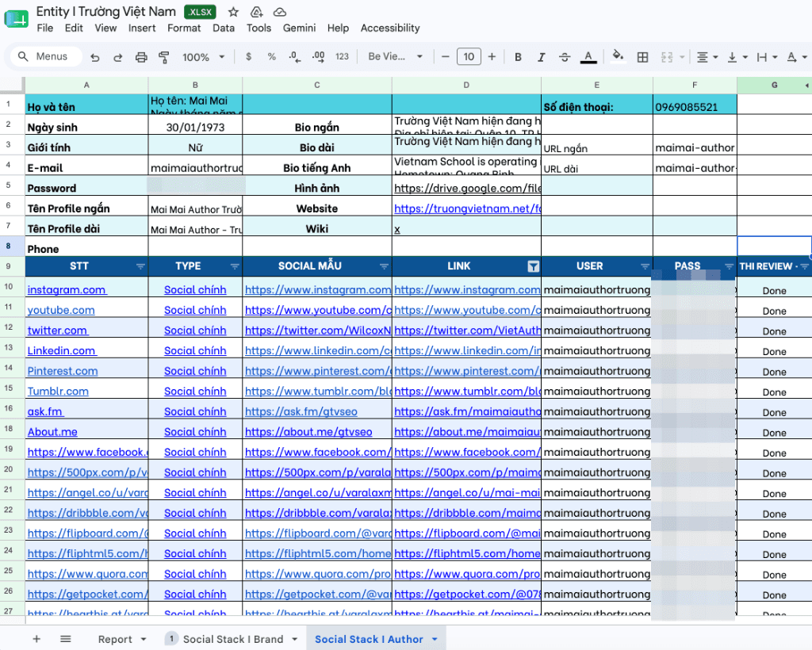This screenshot has height=650, width=812.
Task: Open the Edit menu
Action: pyautogui.click(x=74, y=28)
